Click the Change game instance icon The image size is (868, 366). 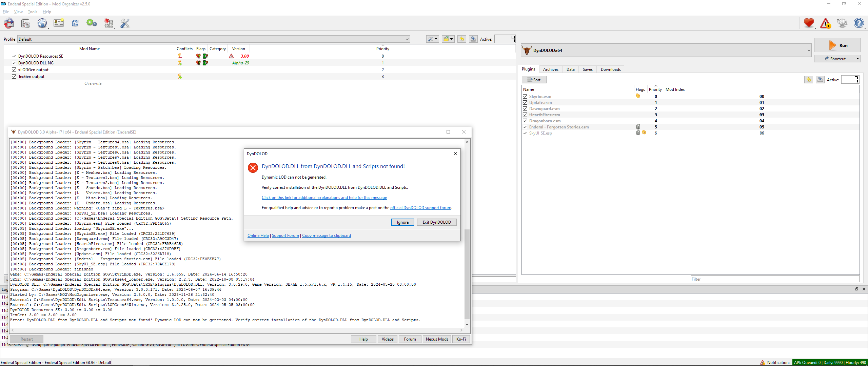[x=9, y=23]
